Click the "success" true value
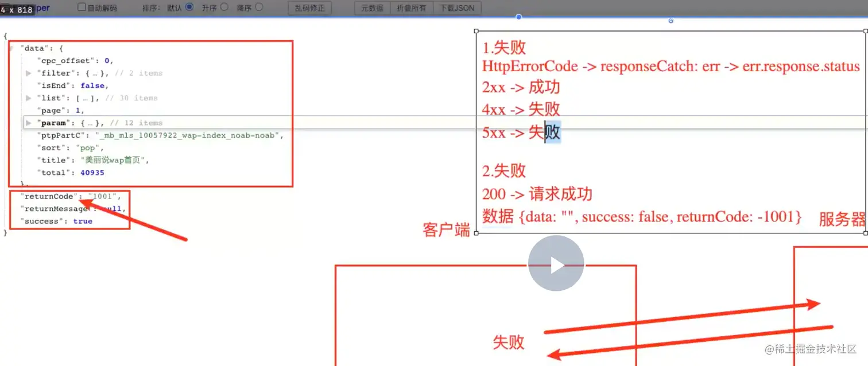The width and height of the screenshot is (868, 366). [83, 221]
